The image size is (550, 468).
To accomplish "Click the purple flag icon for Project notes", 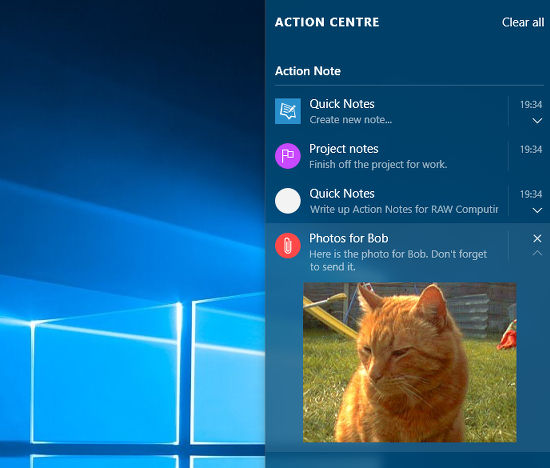I will (x=288, y=156).
